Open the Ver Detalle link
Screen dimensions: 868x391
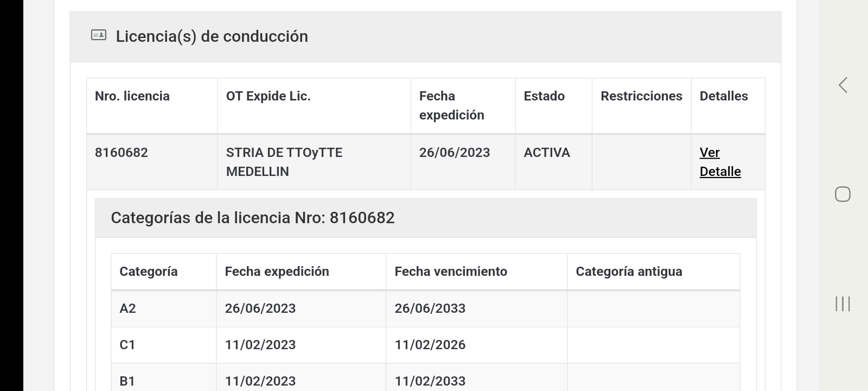pos(719,162)
